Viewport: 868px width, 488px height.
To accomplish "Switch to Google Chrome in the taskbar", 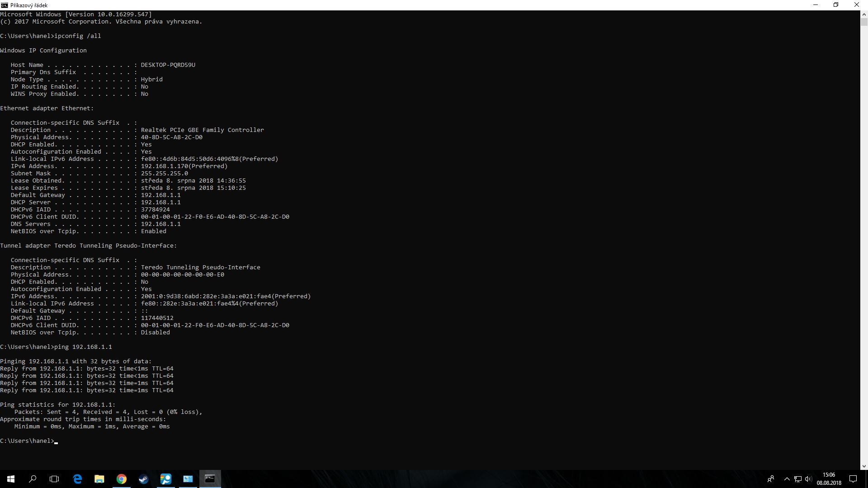I will tap(121, 479).
